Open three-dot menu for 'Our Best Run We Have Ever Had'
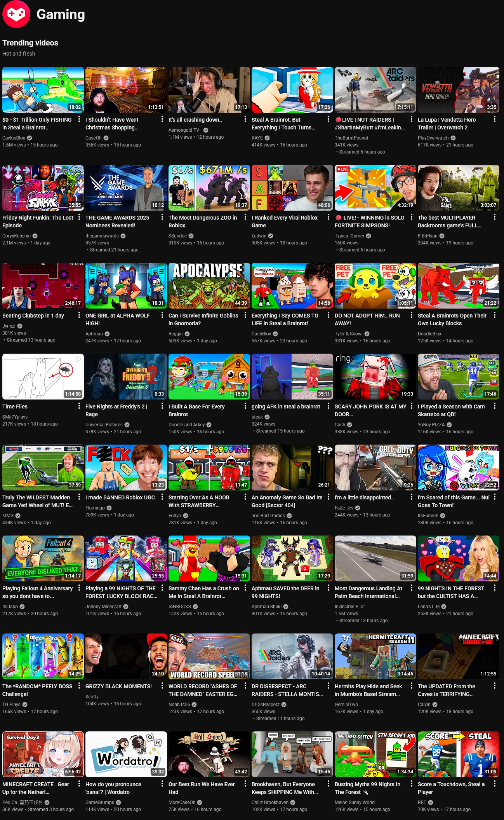This screenshot has width=504, height=820. (245, 784)
